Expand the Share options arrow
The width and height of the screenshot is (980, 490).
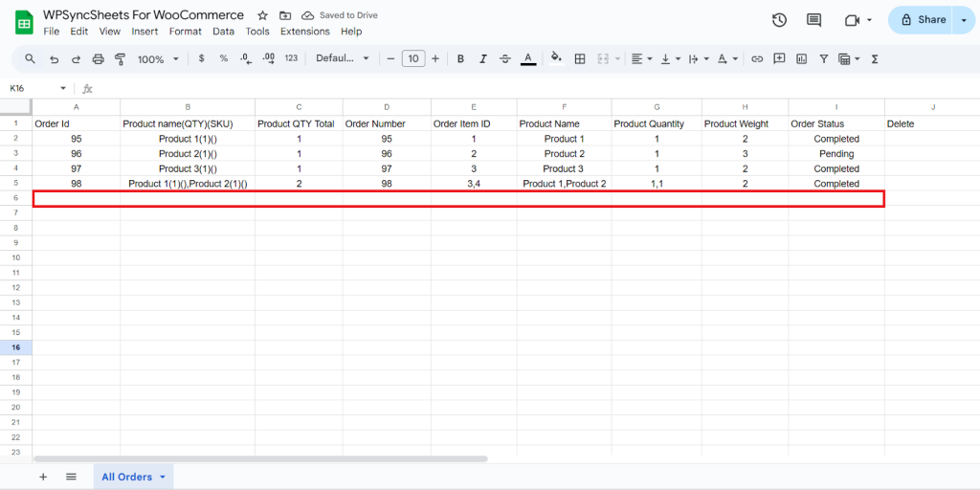[x=963, y=20]
